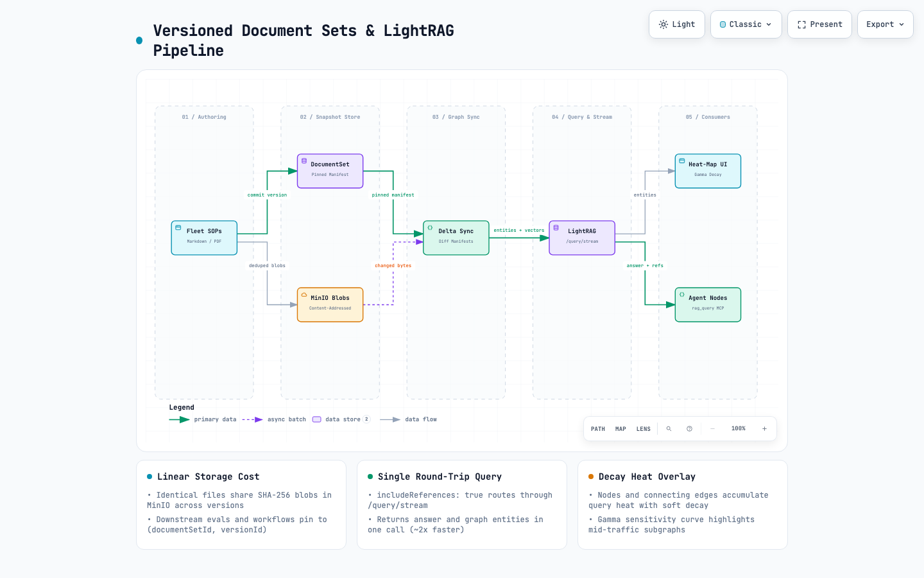
Task: Toggle the Light theme button
Action: pyautogui.click(x=677, y=24)
